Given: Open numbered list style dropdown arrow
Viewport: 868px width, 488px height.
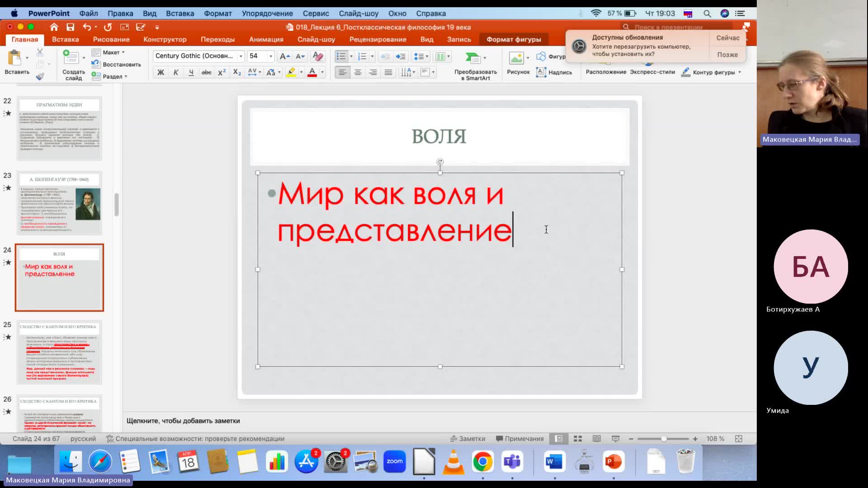Looking at the screenshot, I should coord(372,56).
